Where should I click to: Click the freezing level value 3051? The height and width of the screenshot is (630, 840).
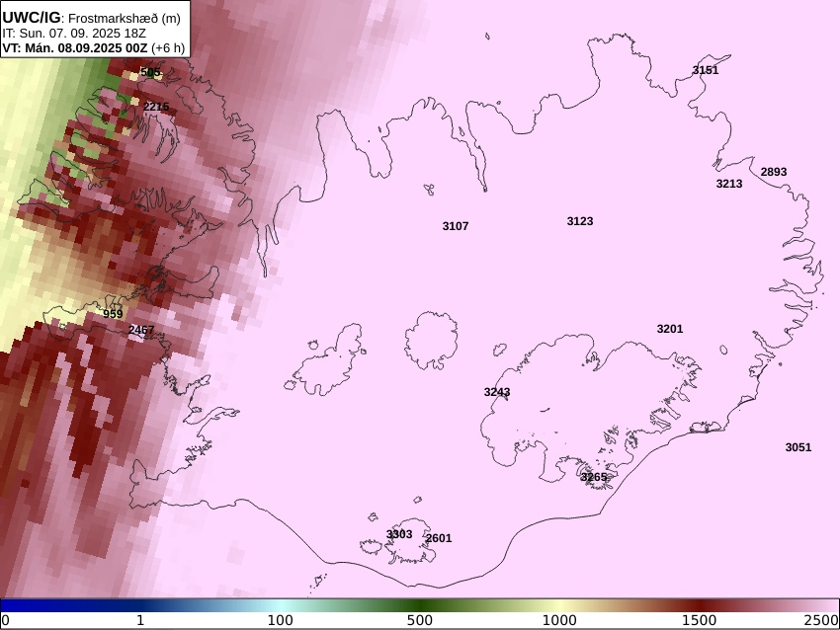pyautogui.click(x=798, y=447)
